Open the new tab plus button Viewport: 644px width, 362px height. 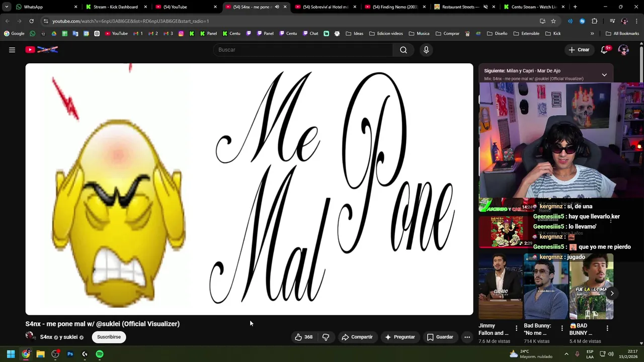[575, 7]
